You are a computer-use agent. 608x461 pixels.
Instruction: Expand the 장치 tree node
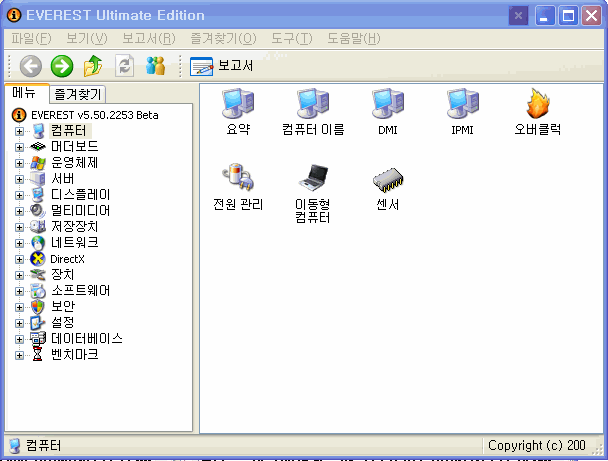(x=19, y=275)
